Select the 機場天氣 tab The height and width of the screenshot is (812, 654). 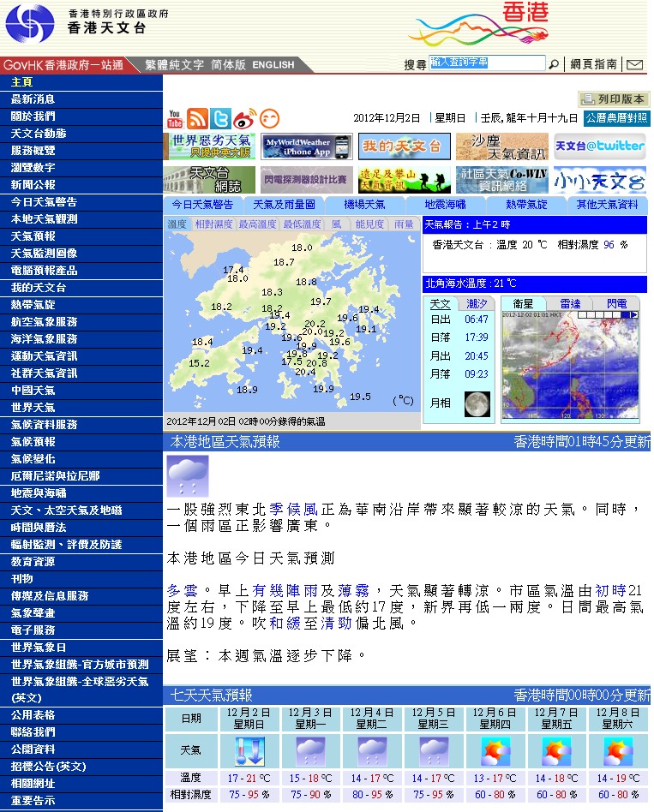[x=365, y=205]
